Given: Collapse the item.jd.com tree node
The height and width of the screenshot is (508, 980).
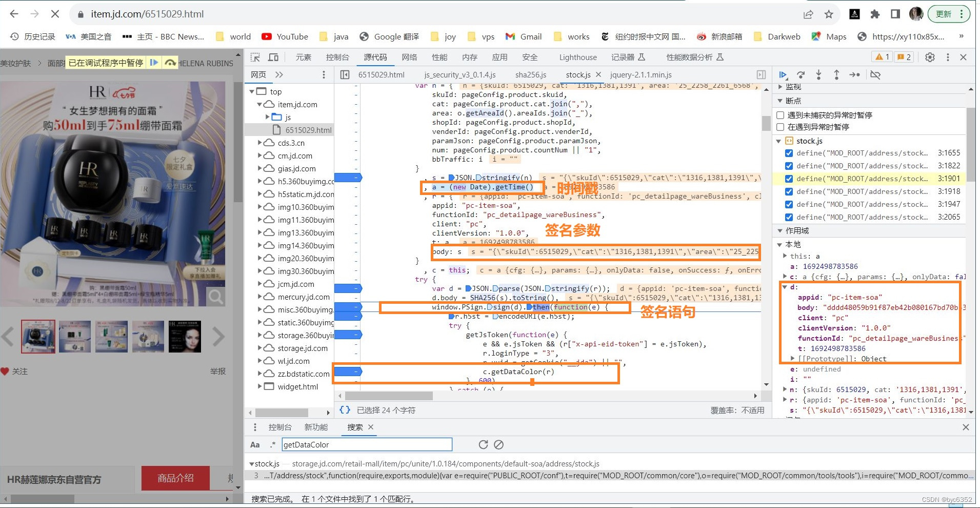Looking at the screenshot, I should [260, 105].
